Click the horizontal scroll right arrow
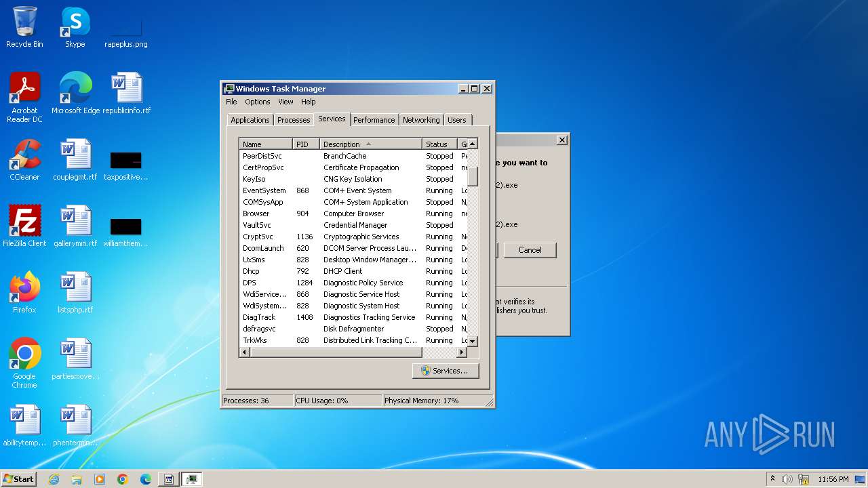 462,352
